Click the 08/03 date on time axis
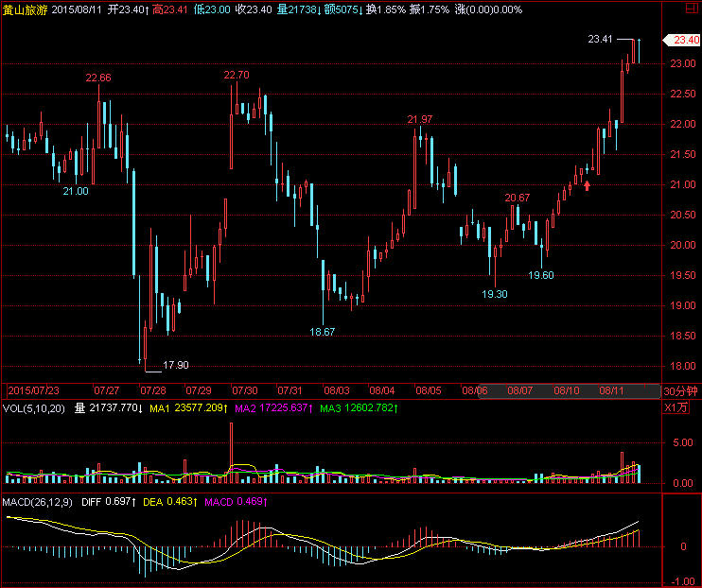Screen dimensions: 702x588 [x=337, y=390]
